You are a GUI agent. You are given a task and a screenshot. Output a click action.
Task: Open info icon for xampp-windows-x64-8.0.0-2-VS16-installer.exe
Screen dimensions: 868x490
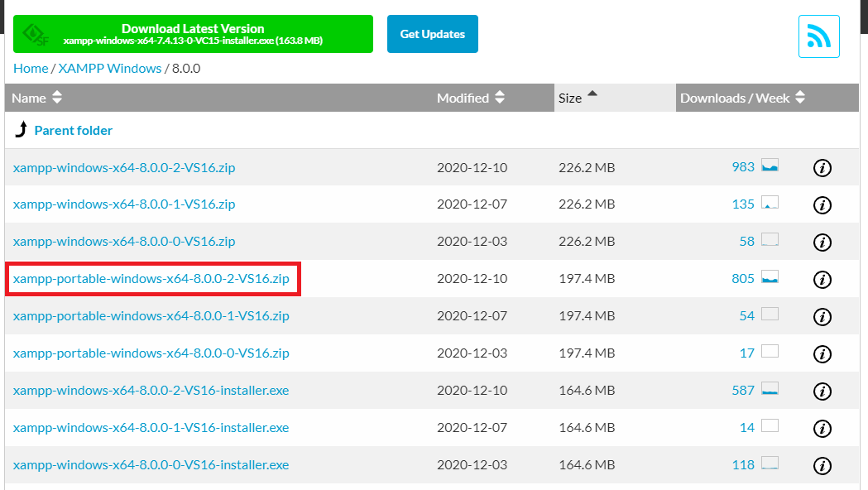pyautogui.click(x=822, y=391)
